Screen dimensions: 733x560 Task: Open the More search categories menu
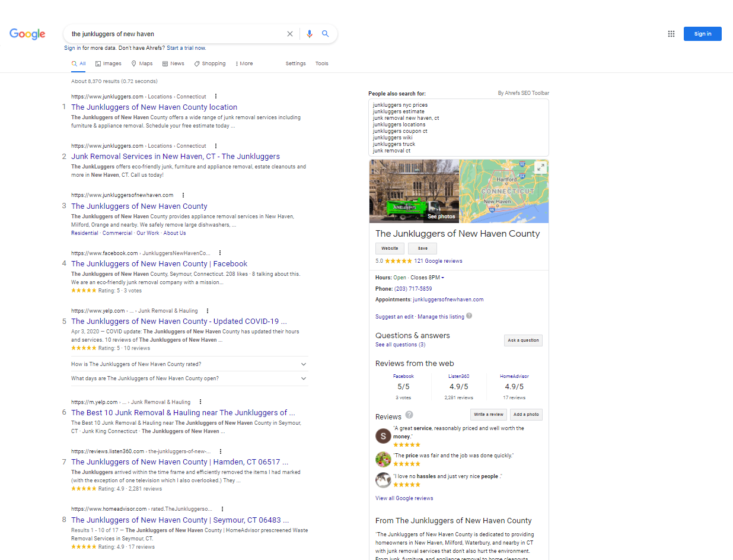[x=244, y=63]
